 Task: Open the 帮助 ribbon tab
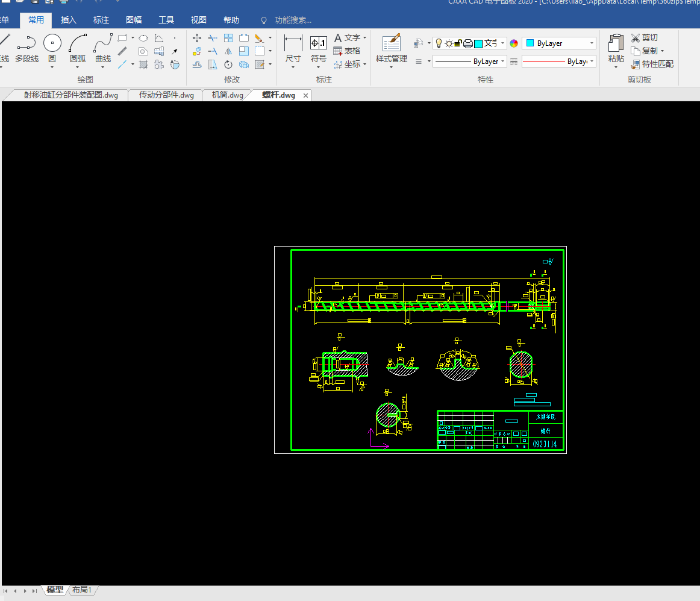pyautogui.click(x=231, y=20)
